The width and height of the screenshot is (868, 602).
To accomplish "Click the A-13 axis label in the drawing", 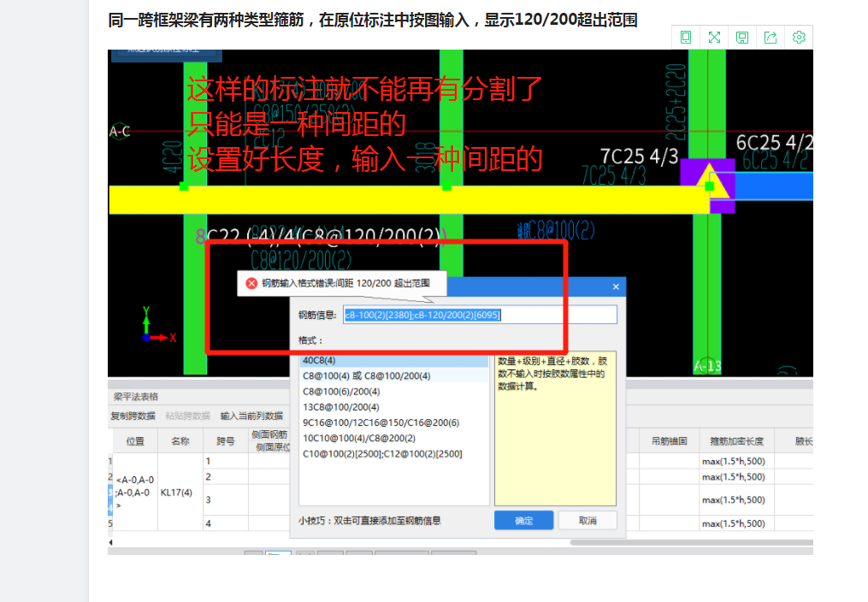I will pyautogui.click(x=707, y=366).
